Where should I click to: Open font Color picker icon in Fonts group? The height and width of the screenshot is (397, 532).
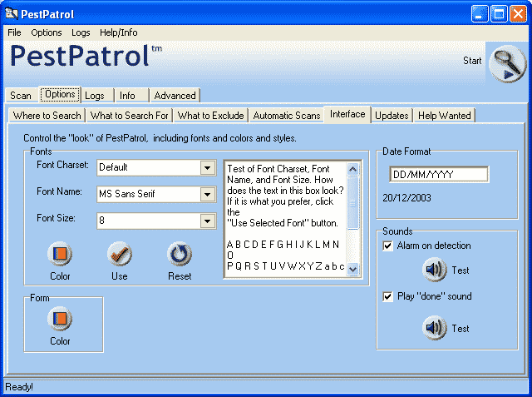click(x=60, y=254)
